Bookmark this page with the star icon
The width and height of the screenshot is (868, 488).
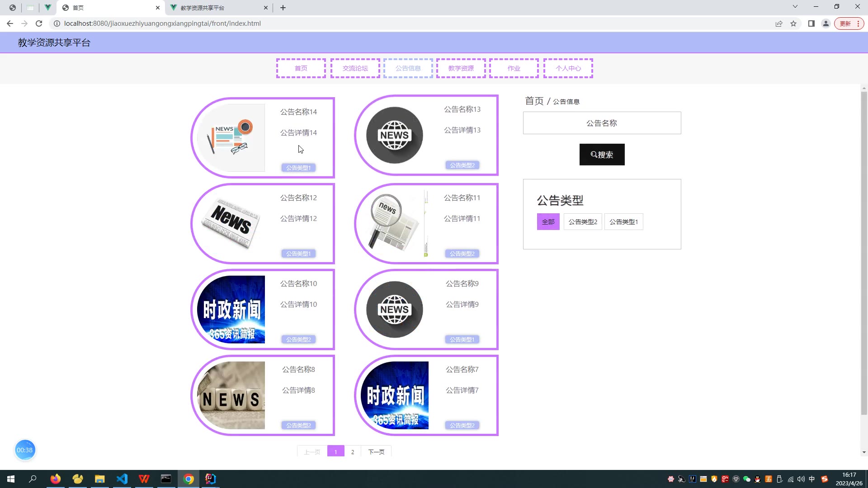point(793,23)
